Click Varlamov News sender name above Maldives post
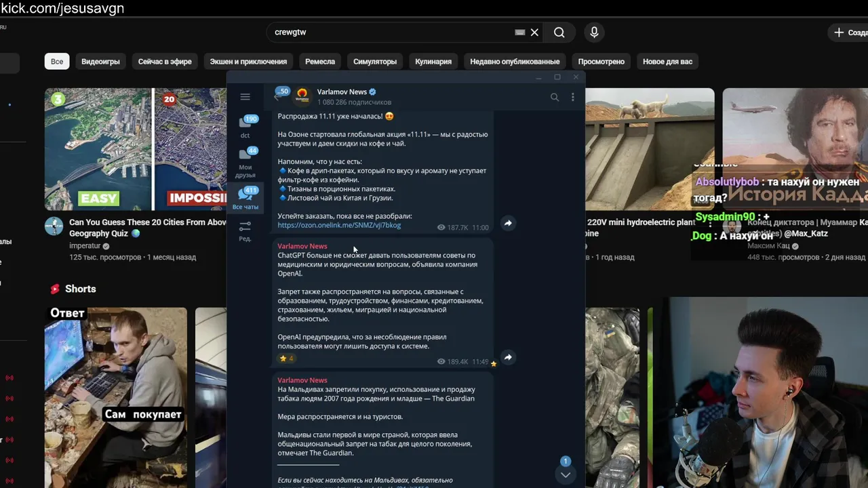 pyautogui.click(x=302, y=380)
